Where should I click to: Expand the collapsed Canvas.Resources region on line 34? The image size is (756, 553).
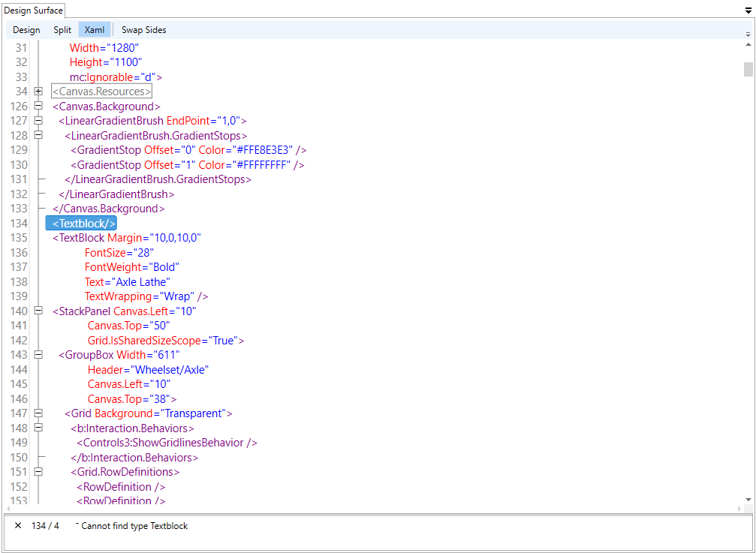point(38,92)
